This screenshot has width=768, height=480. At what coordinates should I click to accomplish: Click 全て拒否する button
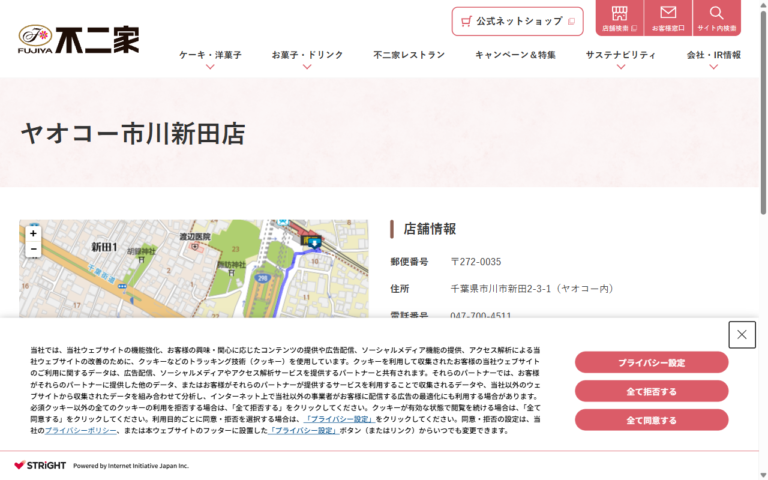651,391
